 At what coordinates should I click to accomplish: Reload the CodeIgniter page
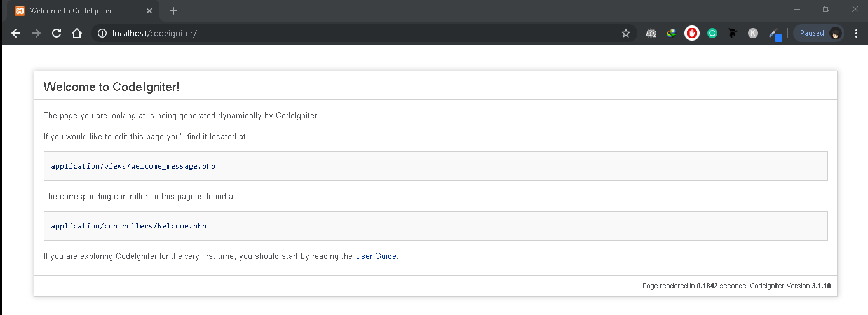[57, 33]
